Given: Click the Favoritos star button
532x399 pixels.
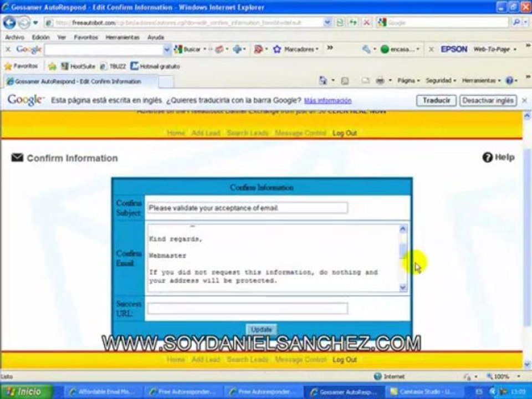Looking at the screenshot, I should 21,66.
